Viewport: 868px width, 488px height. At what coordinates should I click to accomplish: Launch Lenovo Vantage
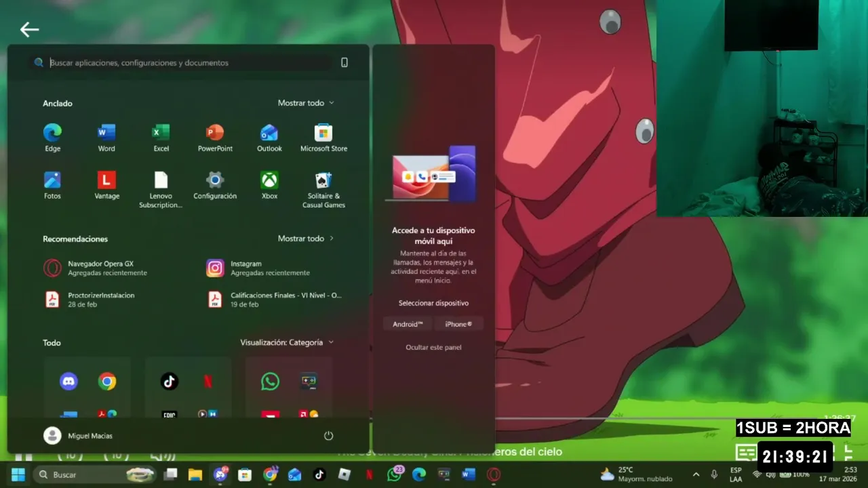106,186
